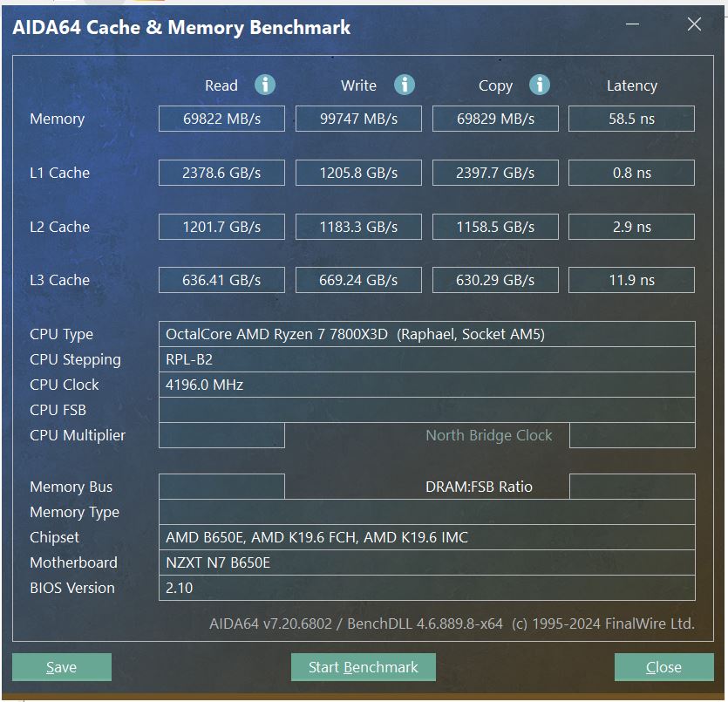Select Memory Read value 69822 MB/s

pos(221,119)
